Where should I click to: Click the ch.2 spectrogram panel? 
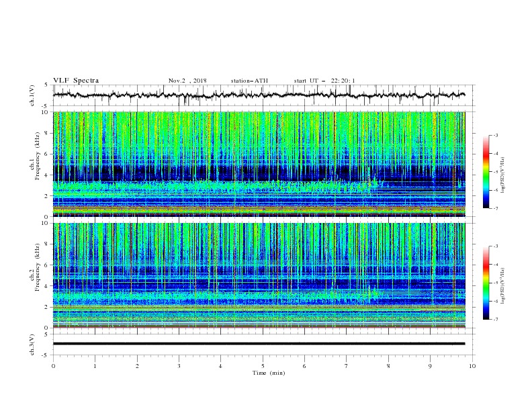pos(259,275)
